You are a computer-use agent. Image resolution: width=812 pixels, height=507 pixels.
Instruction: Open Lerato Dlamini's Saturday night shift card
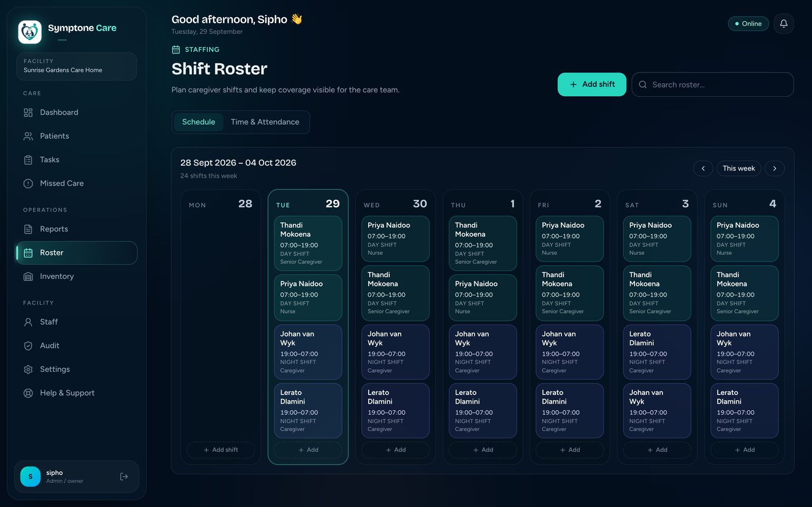(x=657, y=352)
